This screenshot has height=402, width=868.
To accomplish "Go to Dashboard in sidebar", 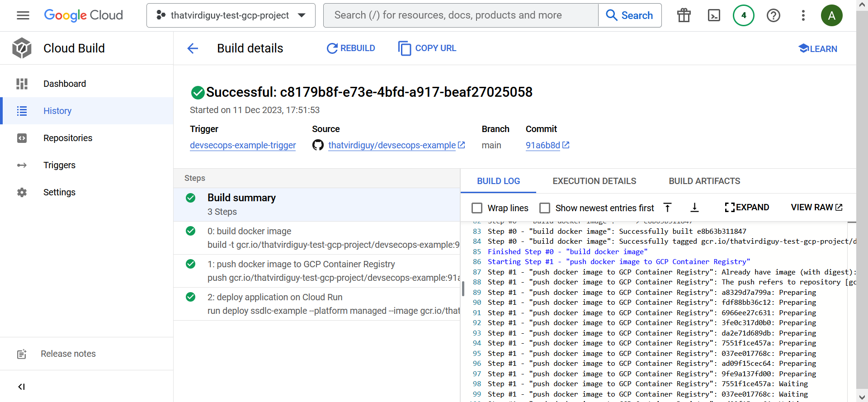I will 87,84.
